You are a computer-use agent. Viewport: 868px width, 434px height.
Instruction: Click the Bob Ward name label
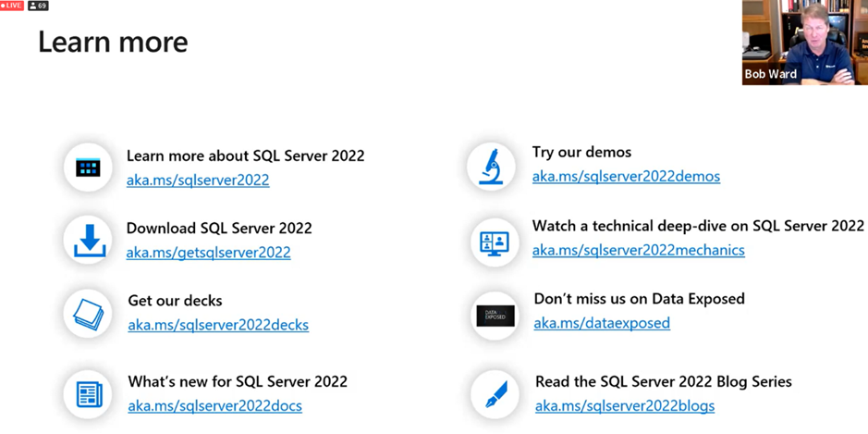[x=770, y=74]
